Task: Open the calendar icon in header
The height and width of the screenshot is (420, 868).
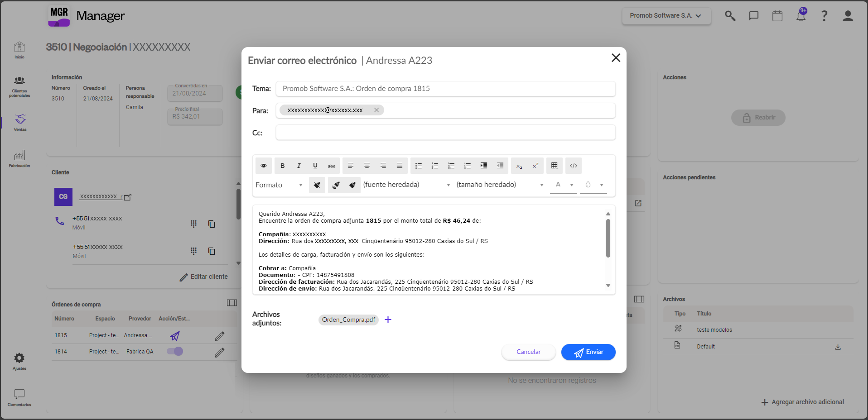Action: pyautogui.click(x=777, y=16)
